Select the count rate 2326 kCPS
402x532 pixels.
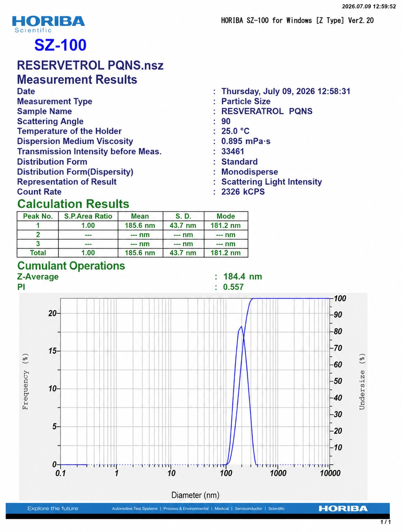(243, 192)
